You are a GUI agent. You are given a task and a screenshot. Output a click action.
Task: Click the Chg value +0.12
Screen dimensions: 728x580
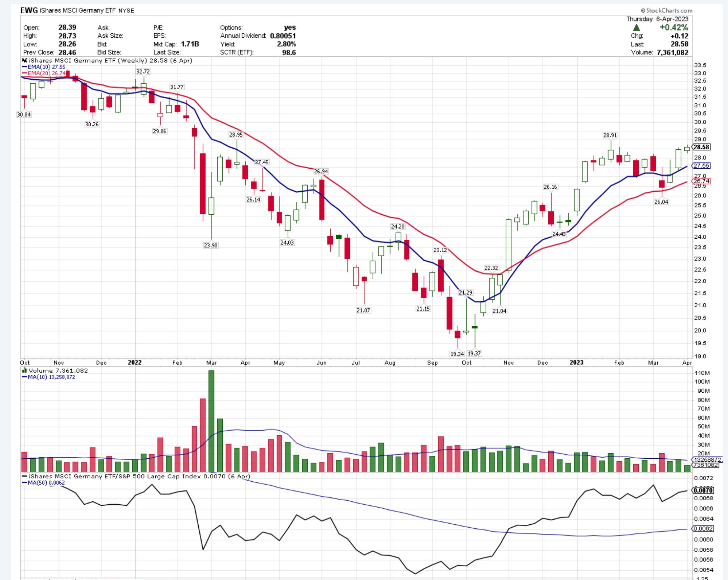click(680, 36)
